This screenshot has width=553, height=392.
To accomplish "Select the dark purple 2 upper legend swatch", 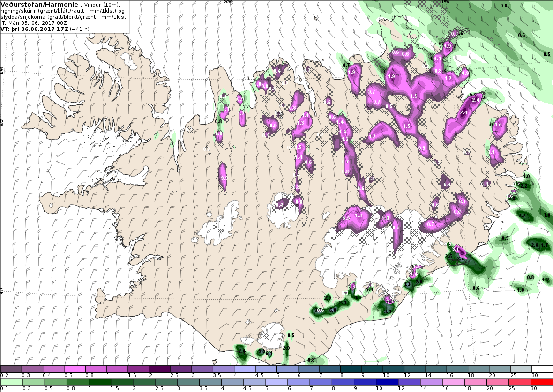I will (x=160, y=370).
